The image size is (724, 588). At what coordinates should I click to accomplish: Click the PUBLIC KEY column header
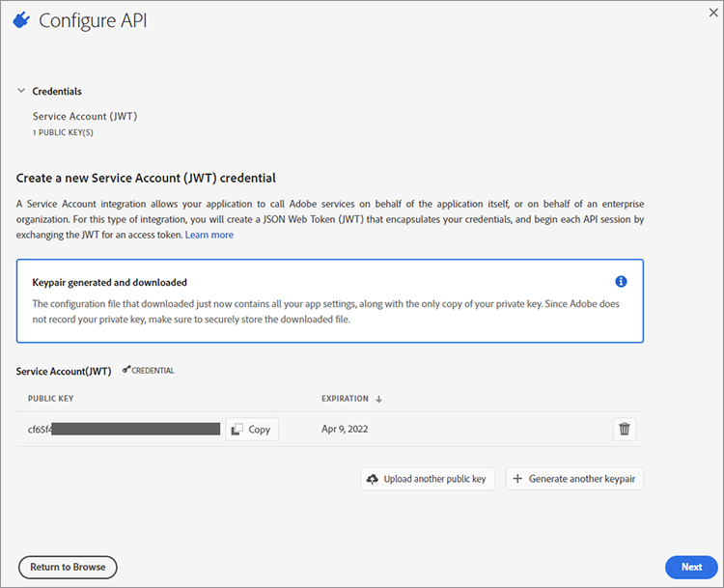coord(51,399)
